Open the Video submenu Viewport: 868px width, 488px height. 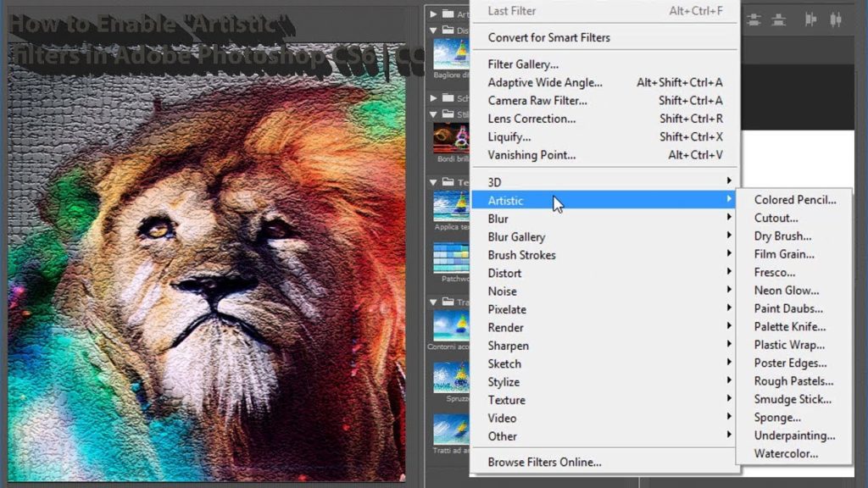[604, 419]
